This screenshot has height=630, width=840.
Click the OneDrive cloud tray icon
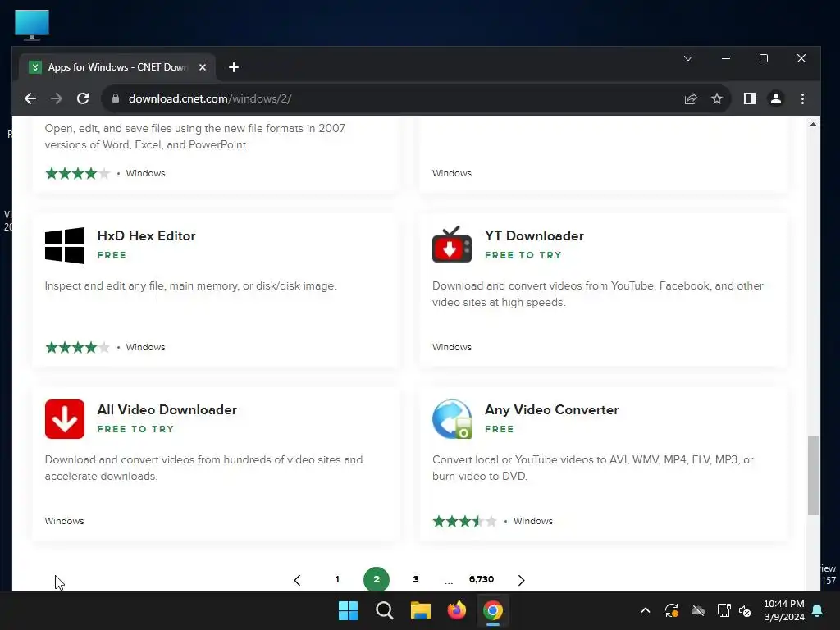coord(698,610)
